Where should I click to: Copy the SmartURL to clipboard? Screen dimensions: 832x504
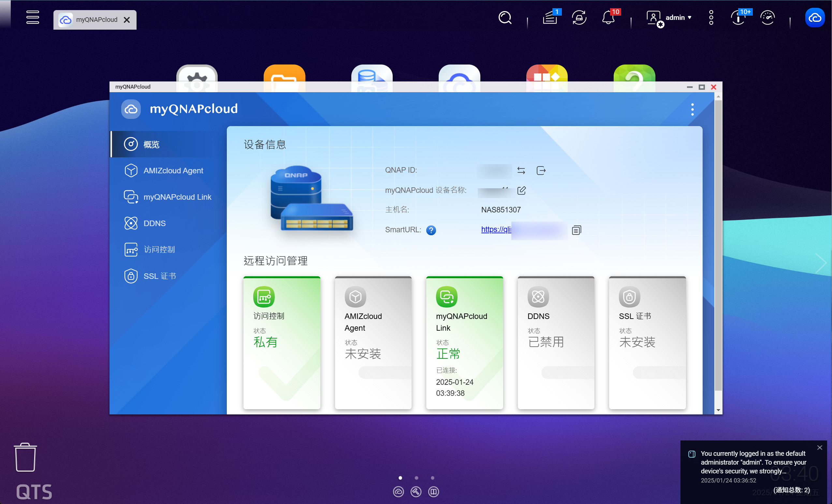[576, 230]
